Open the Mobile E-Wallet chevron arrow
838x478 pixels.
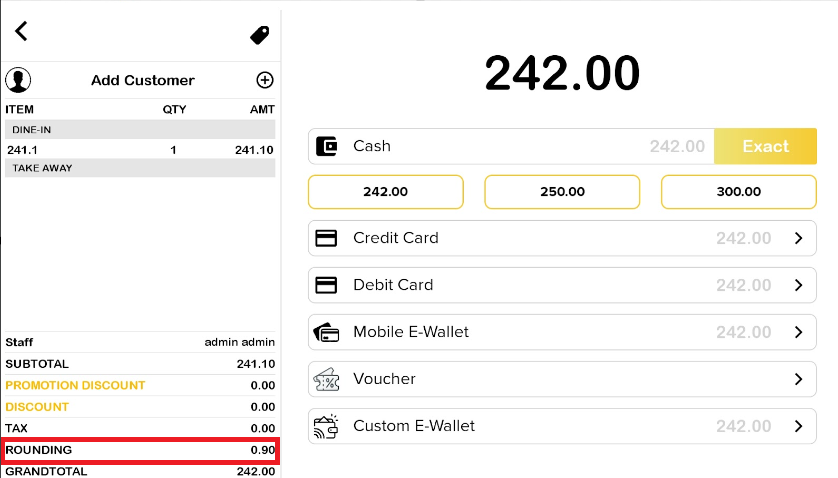click(798, 332)
